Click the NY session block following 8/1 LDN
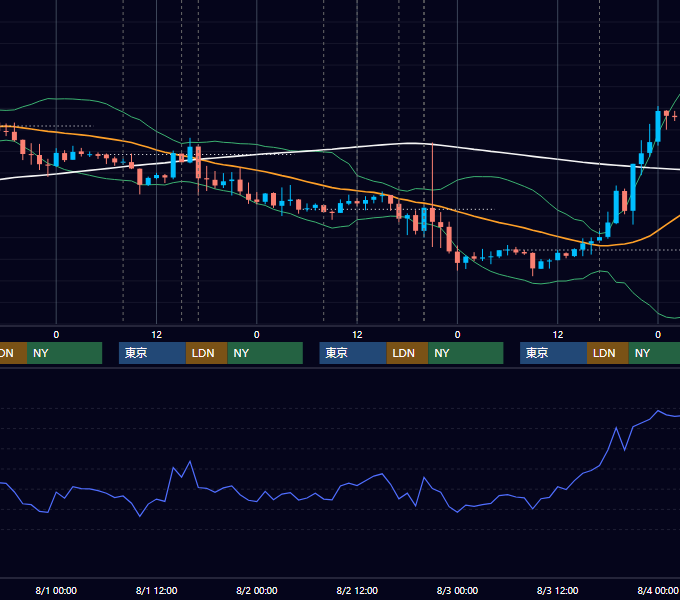Viewport: 680px width, 600px height. [x=265, y=353]
